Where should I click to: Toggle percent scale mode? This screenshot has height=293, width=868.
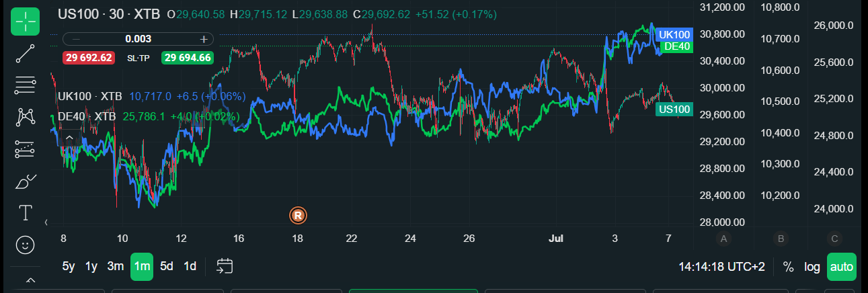click(788, 267)
